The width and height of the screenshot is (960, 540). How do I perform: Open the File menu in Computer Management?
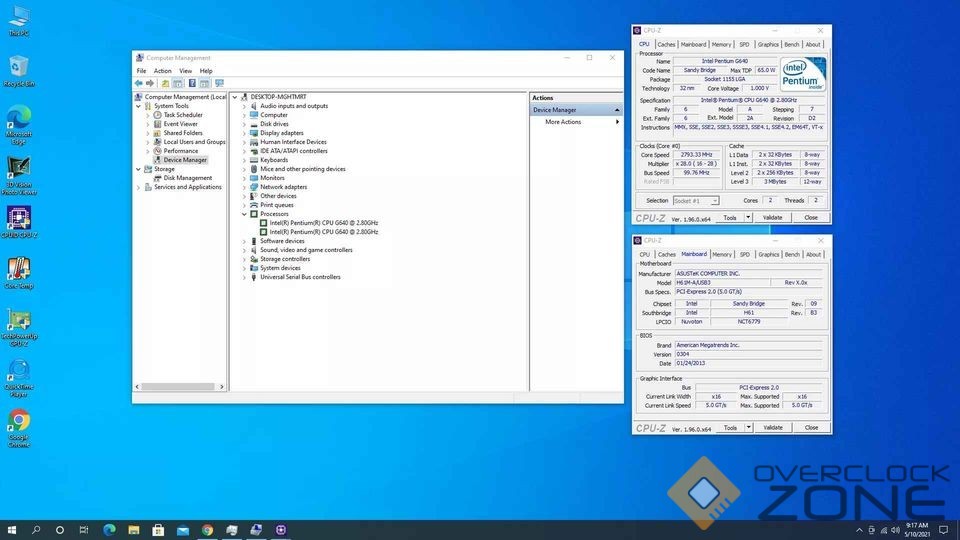[x=141, y=71]
